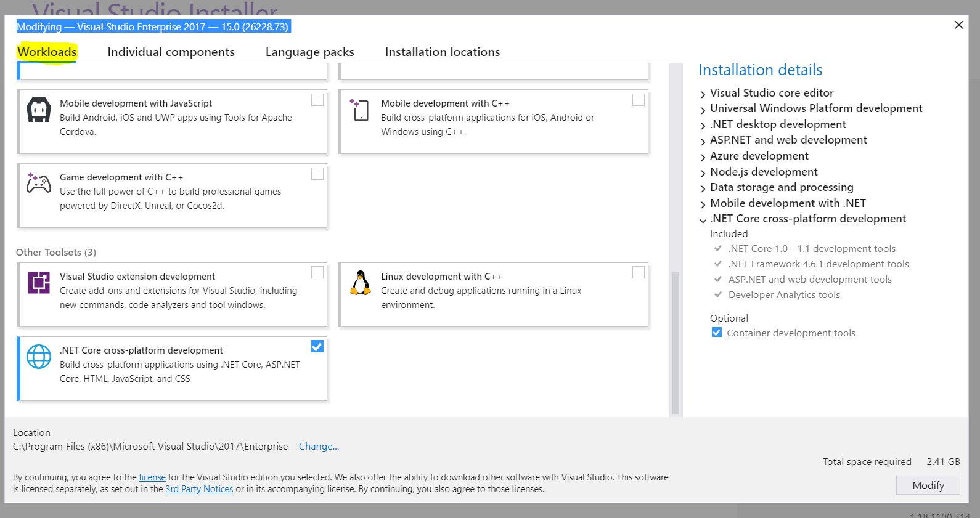Expand Universal Windows Platform development details
980x518 pixels.
pos(703,110)
